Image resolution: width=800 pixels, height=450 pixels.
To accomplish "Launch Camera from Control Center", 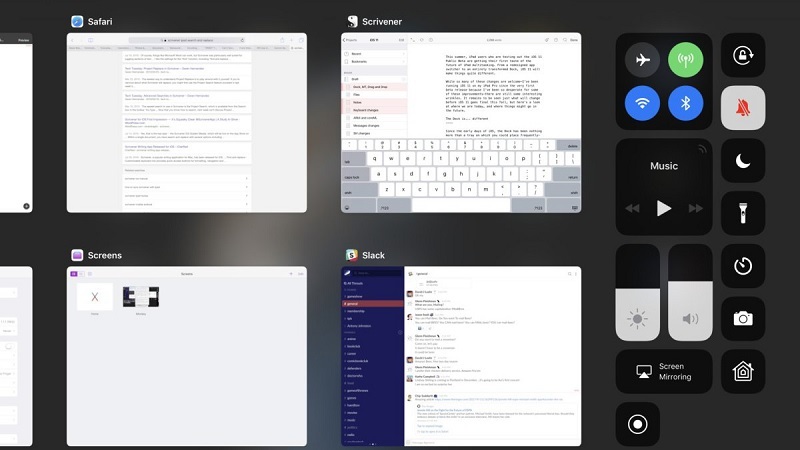I will coord(742,318).
